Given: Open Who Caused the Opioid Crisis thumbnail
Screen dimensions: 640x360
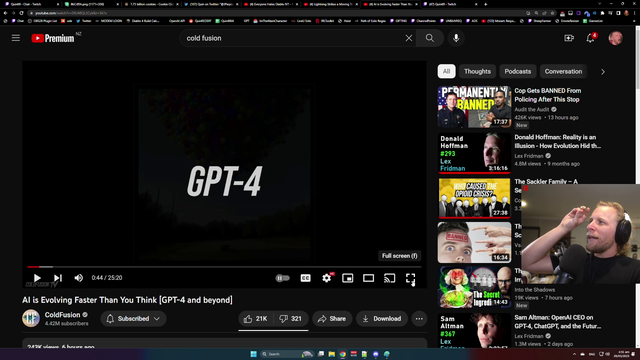Looking at the screenshot, I should [474, 198].
